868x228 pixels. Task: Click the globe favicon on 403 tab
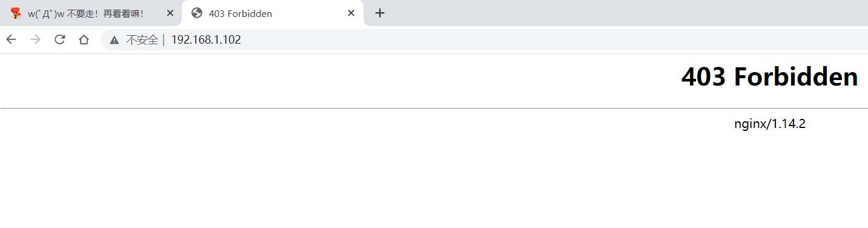[x=196, y=13]
